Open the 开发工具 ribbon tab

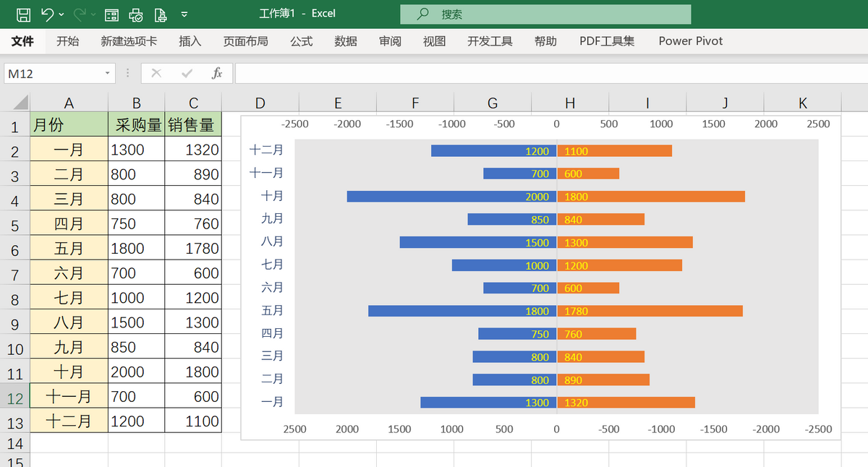[490, 41]
